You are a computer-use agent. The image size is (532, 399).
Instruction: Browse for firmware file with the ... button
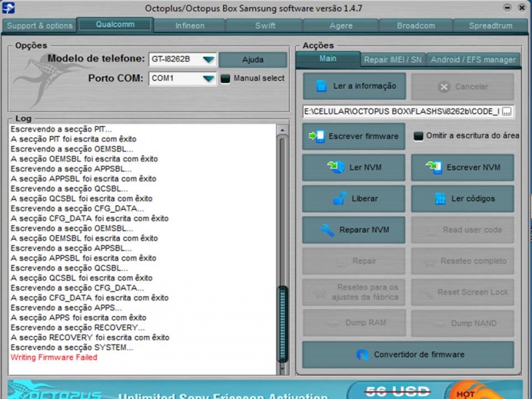[x=507, y=111]
